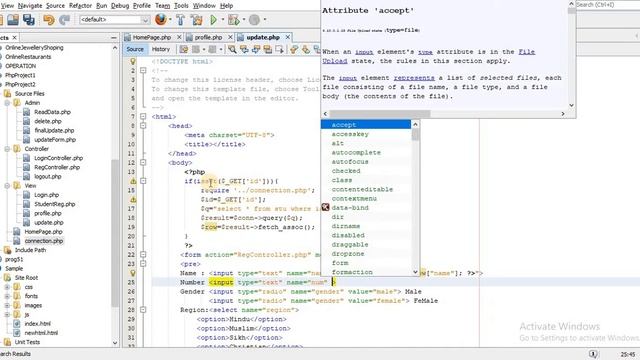
Task: Click the Projects tree vertical scrollbar
Action: [x=115, y=196]
